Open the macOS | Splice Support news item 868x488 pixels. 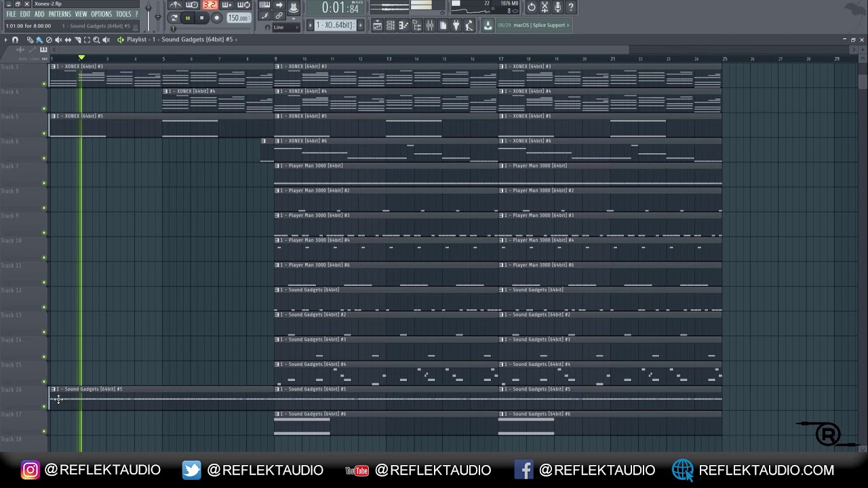coord(534,25)
